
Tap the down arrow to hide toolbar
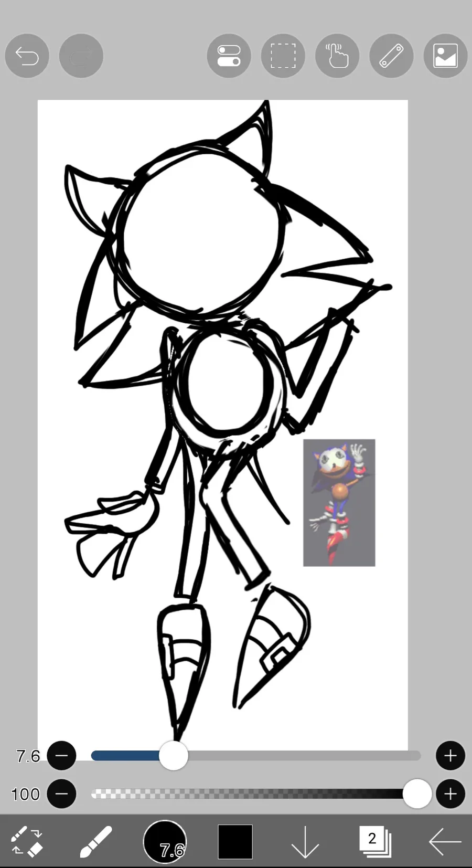point(305,841)
